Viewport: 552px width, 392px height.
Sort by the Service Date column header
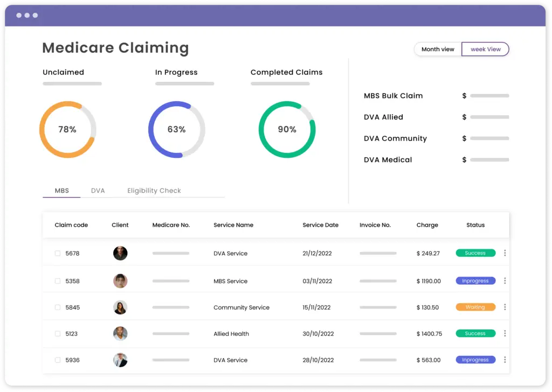point(320,225)
